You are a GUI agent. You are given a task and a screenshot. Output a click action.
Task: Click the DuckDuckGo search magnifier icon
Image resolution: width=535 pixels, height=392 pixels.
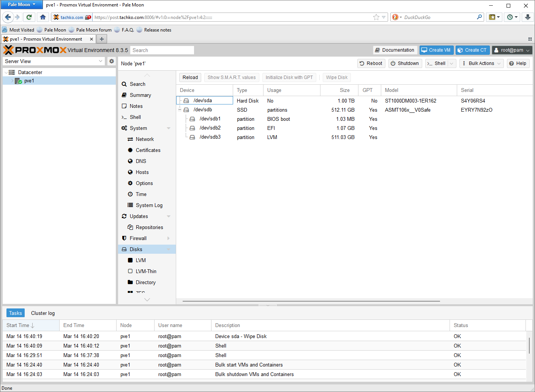[479, 17]
